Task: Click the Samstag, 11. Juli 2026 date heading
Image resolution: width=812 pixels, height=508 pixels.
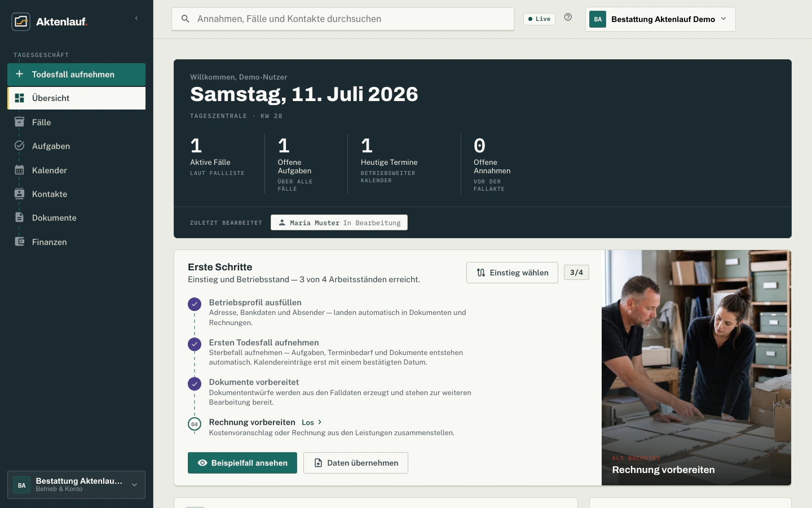Action: (304, 94)
